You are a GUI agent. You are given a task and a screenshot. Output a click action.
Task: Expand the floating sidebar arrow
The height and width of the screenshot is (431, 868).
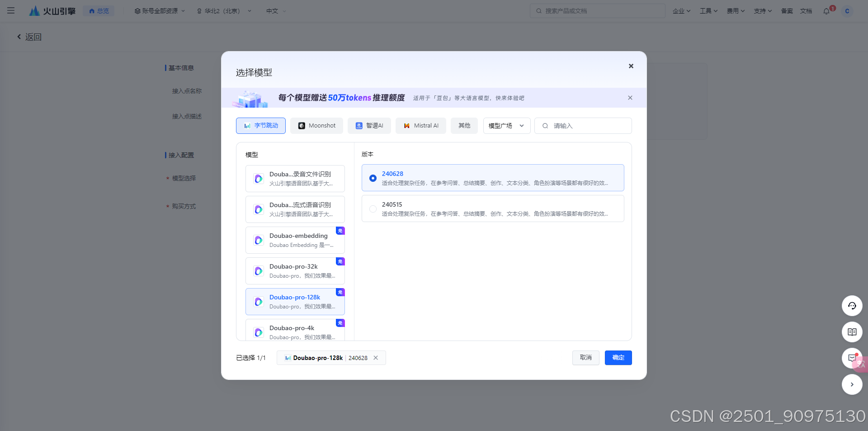tap(852, 384)
